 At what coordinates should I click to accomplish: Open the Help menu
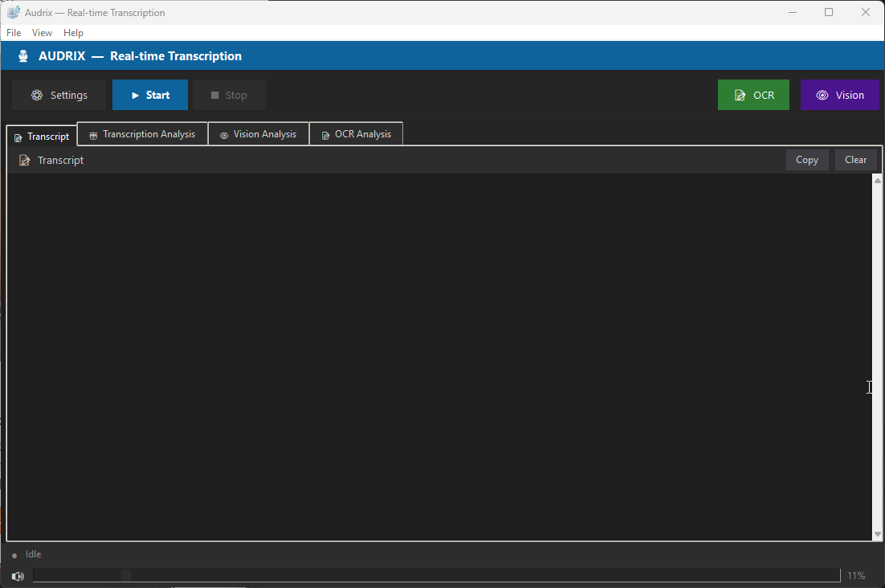tap(73, 33)
